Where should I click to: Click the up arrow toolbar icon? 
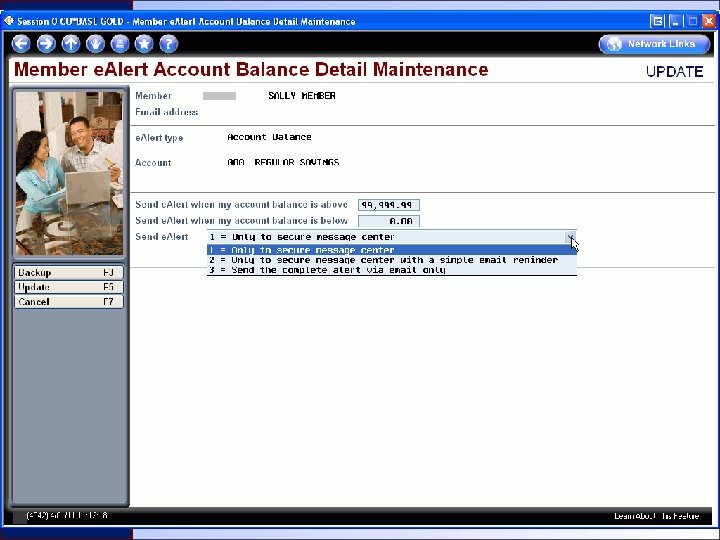click(x=71, y=44)
